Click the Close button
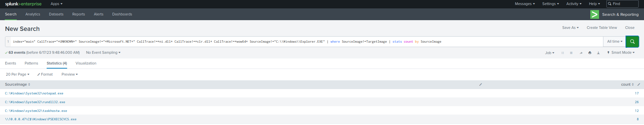The width and height of the screenshot is (644, 125). click(630, 28)
